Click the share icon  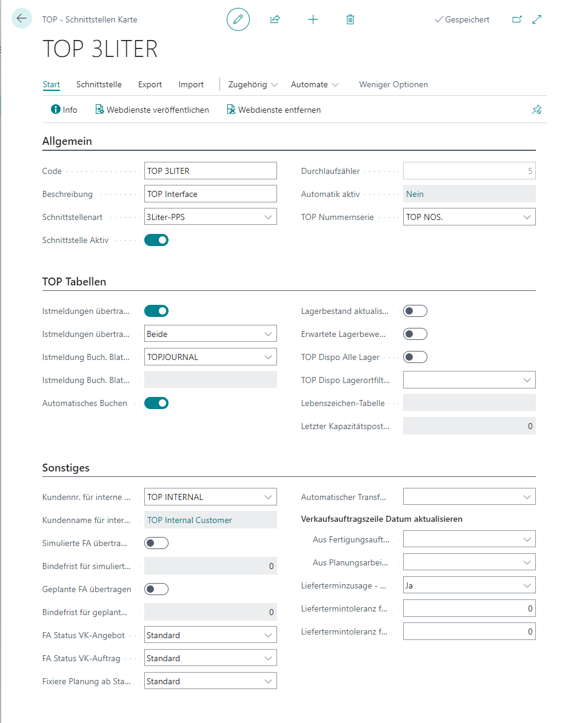pyautogui.click(x=275, y=19)
